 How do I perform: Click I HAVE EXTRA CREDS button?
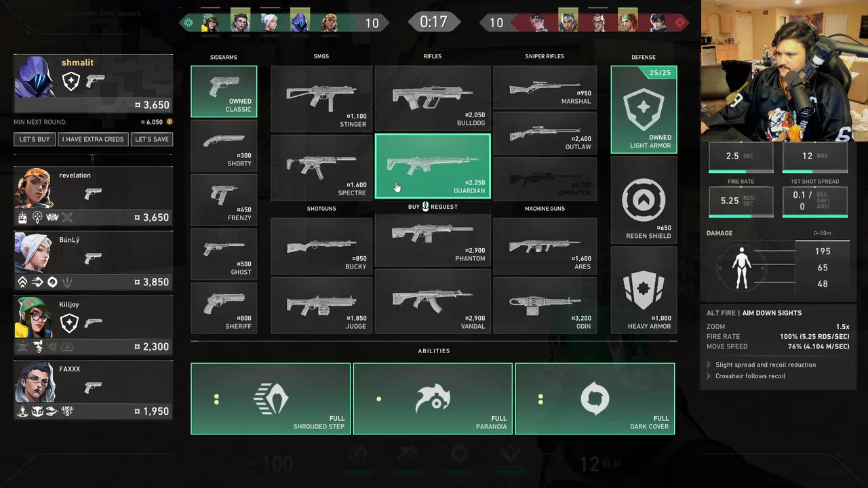[93, 139]
